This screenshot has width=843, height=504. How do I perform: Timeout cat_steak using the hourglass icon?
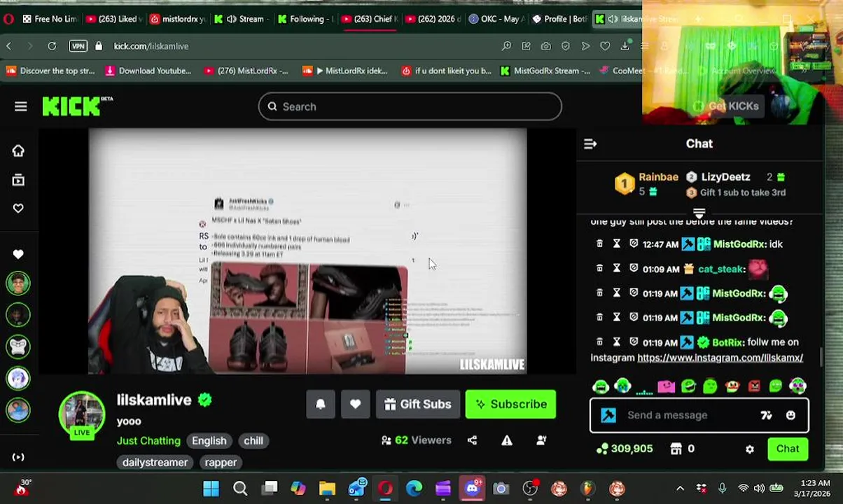pyautogui.click(x=617, y=268)
